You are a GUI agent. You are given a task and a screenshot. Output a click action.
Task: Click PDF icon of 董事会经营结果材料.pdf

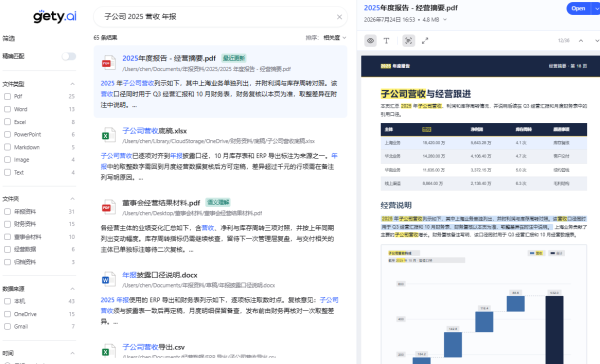[108, 207]
